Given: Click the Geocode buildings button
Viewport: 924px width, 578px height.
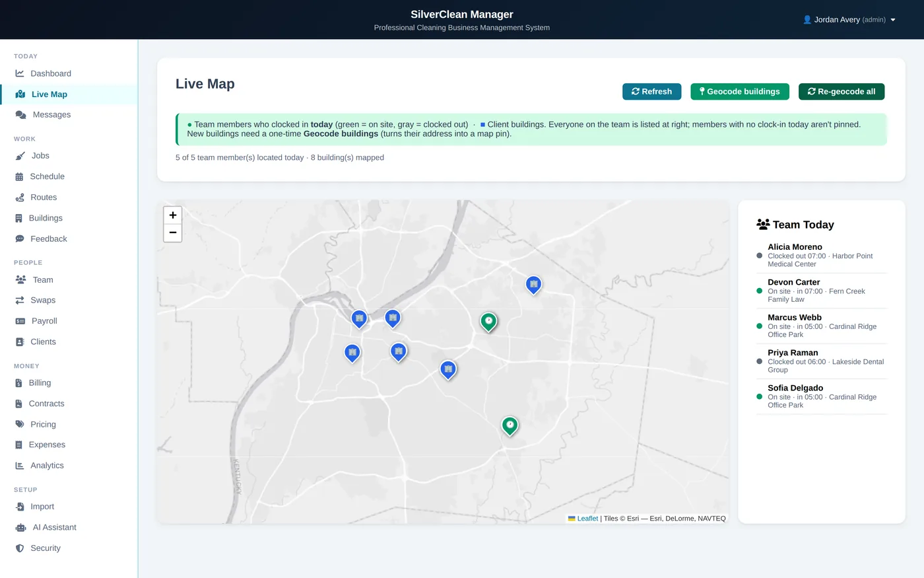Looking at the screenshot, I should click(740, 92).
